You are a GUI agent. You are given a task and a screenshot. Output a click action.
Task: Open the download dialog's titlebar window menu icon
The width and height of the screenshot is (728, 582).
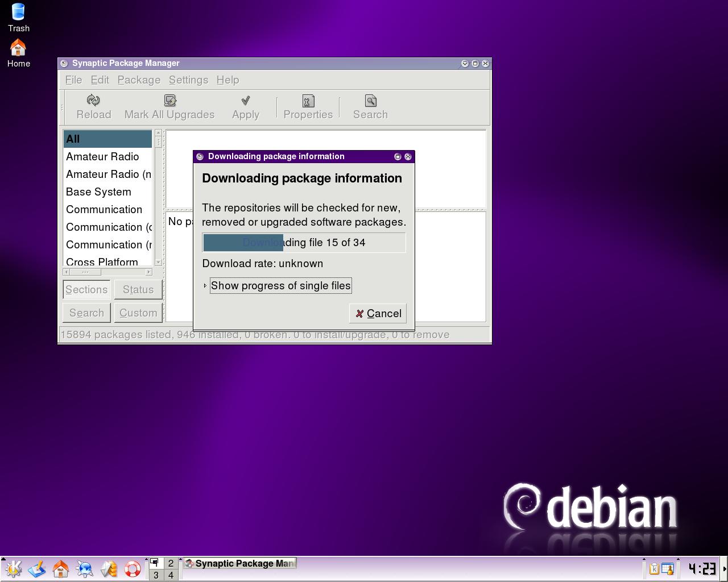[200, 157]
